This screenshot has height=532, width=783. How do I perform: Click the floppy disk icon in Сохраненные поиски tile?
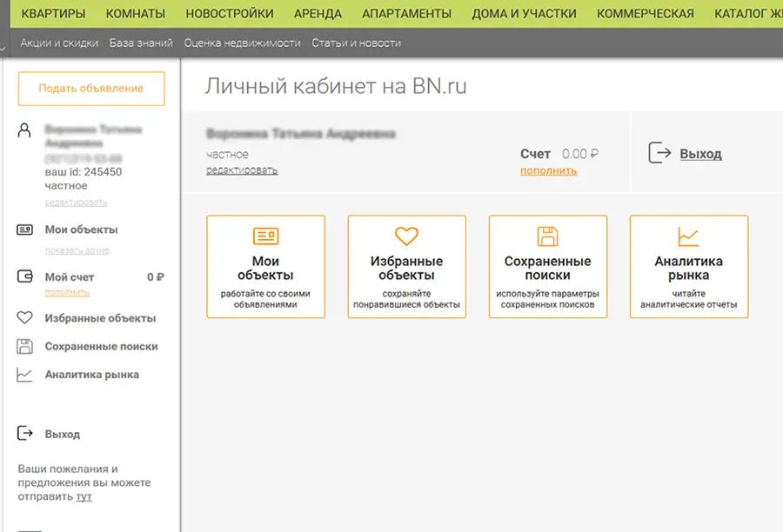click(x=547, y=236)
